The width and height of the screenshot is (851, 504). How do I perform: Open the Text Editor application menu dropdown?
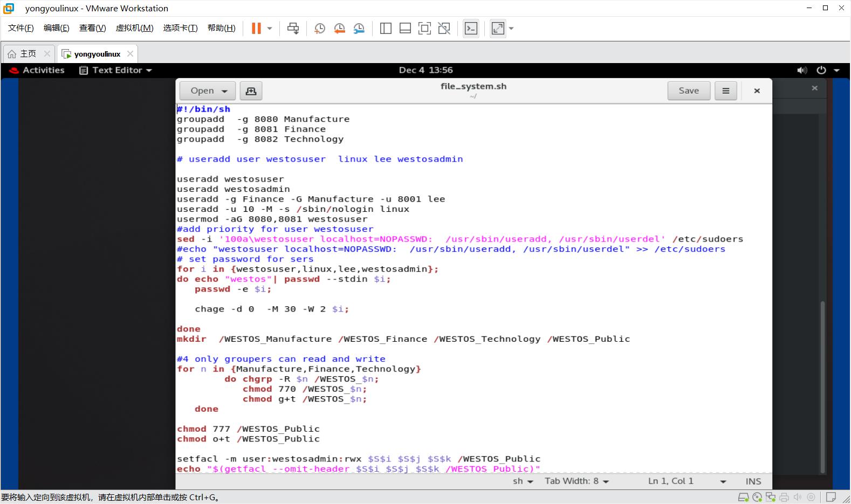(x=115, y=70)
